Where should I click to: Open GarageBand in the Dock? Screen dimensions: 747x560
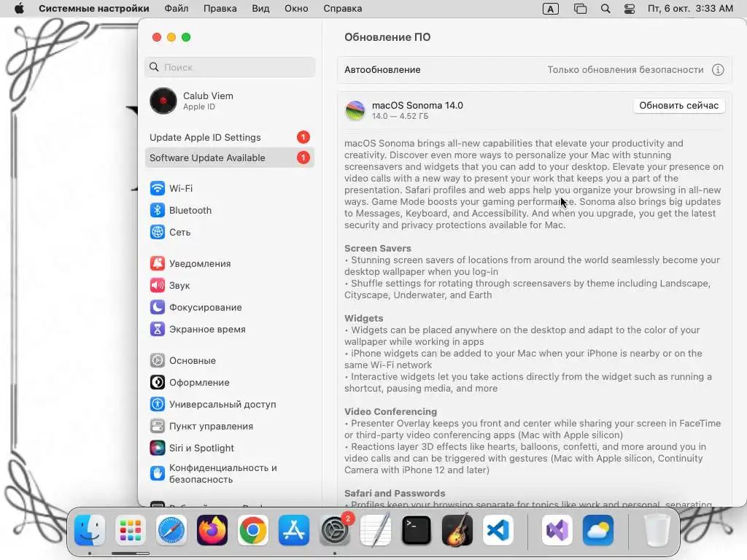[x=457, y=530]
